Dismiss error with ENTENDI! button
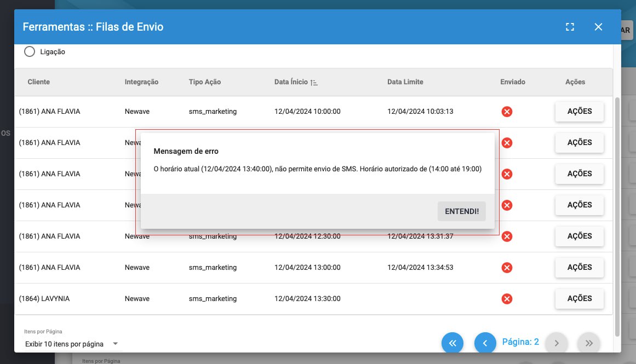Screen dimensions: 636x364 (462, 211)
